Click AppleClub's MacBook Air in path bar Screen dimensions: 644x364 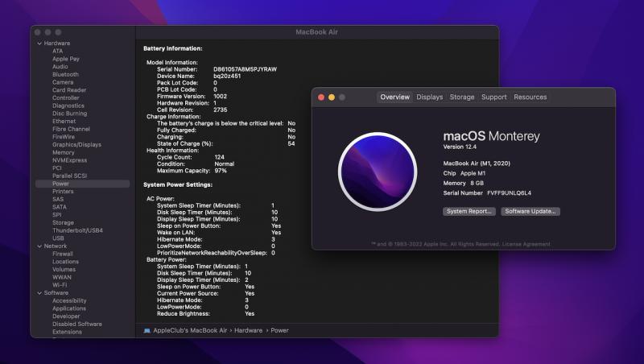click(x=190, y=330)
